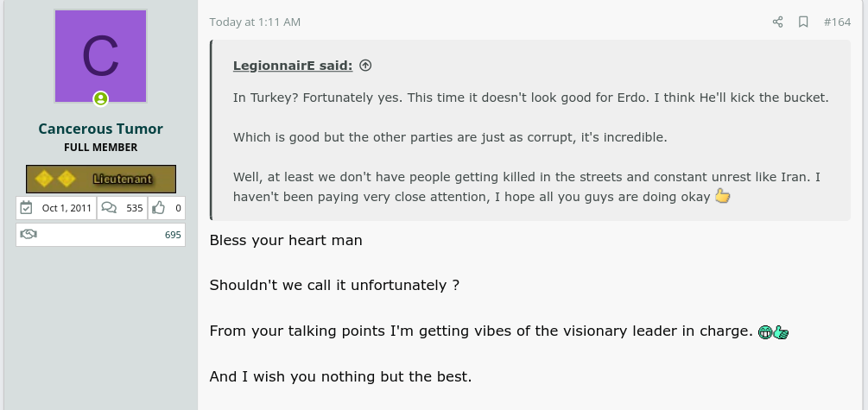The image size is (868, 410).
Task: Click the messages count speech bubble icon
Action: 110,208
